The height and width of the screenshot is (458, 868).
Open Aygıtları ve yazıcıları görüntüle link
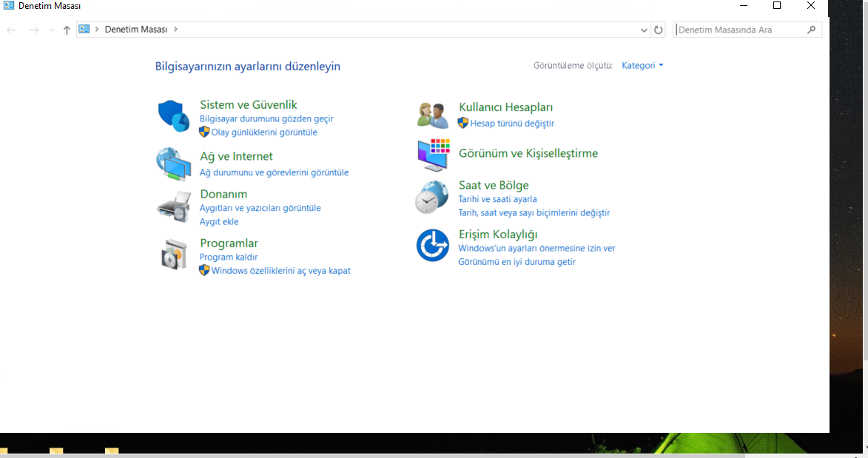click(x=260, y=208)
